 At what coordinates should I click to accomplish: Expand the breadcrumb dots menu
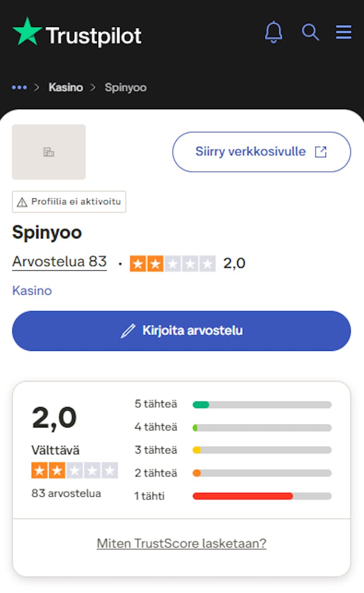tap(19, 87)
